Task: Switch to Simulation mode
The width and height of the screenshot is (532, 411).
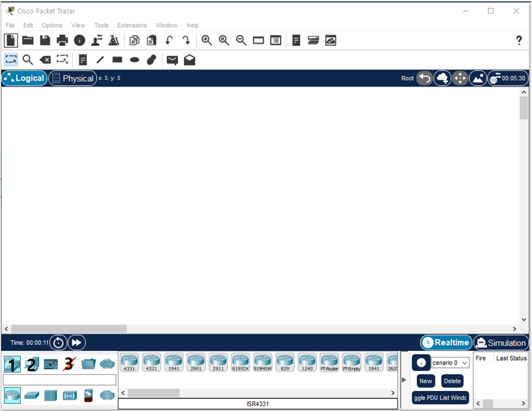Action: coord(501,343)
